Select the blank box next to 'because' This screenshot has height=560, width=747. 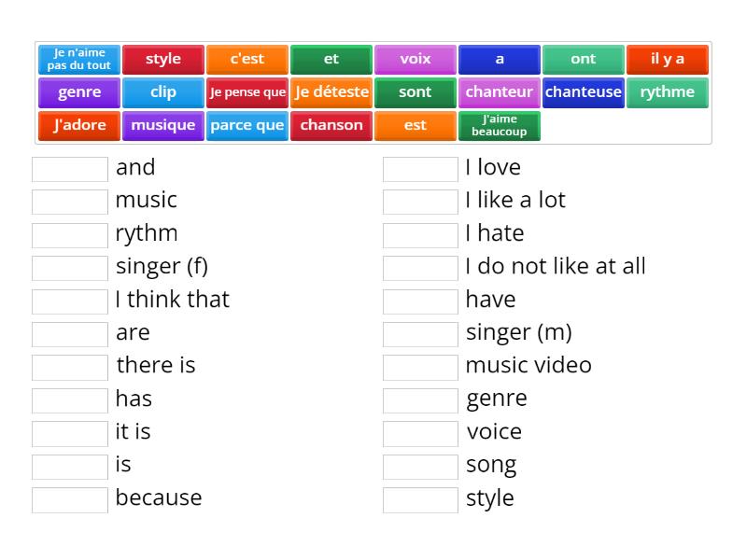point(69,498)
